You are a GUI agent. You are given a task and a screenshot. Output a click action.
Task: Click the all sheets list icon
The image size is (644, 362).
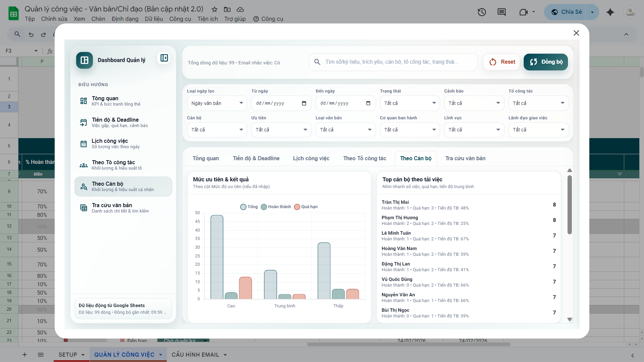41,355
